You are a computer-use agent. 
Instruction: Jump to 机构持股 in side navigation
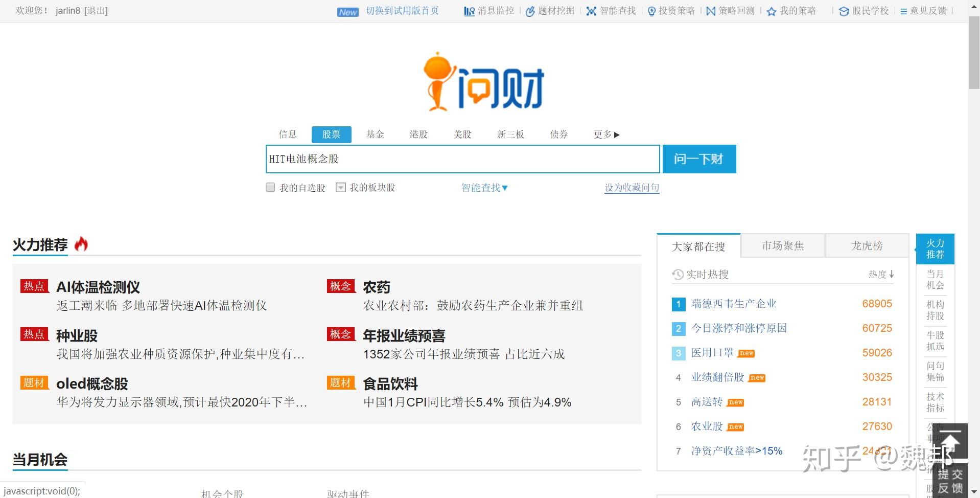coord(935,310)
